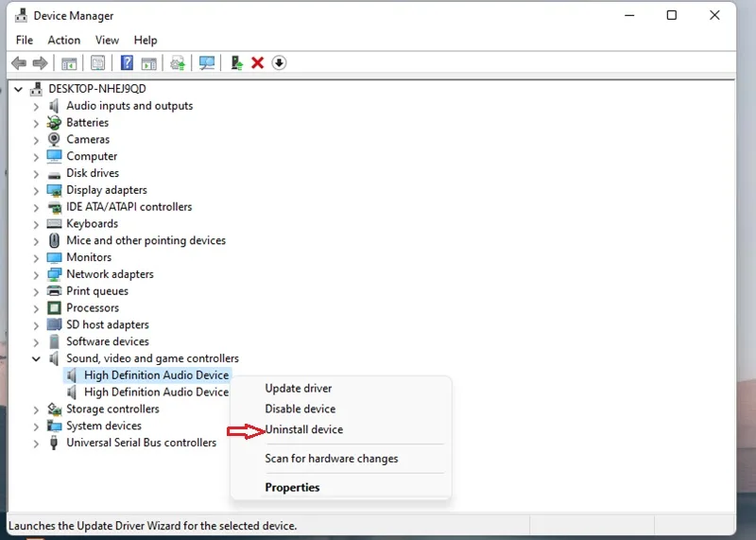
Task: Click the scan hardware monitor toolbar icon
Action: pyautogui.click(x=207, y=62)
